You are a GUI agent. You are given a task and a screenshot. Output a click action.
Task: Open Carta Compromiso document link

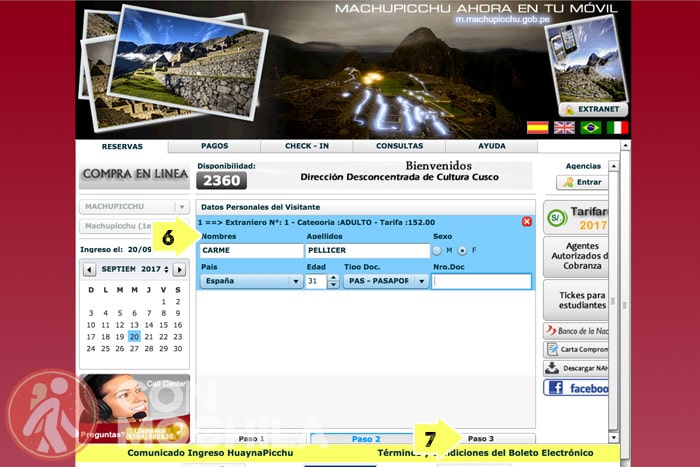click(576, 350)
